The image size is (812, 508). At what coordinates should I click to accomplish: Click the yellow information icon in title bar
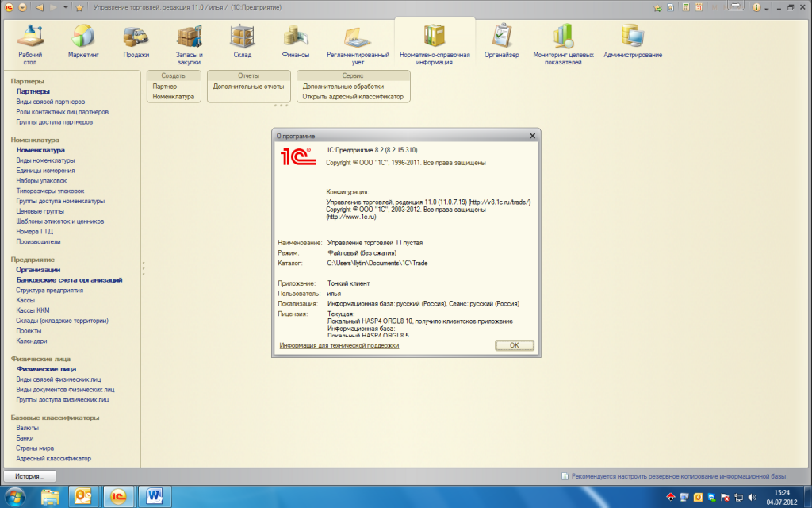[756, 7]
